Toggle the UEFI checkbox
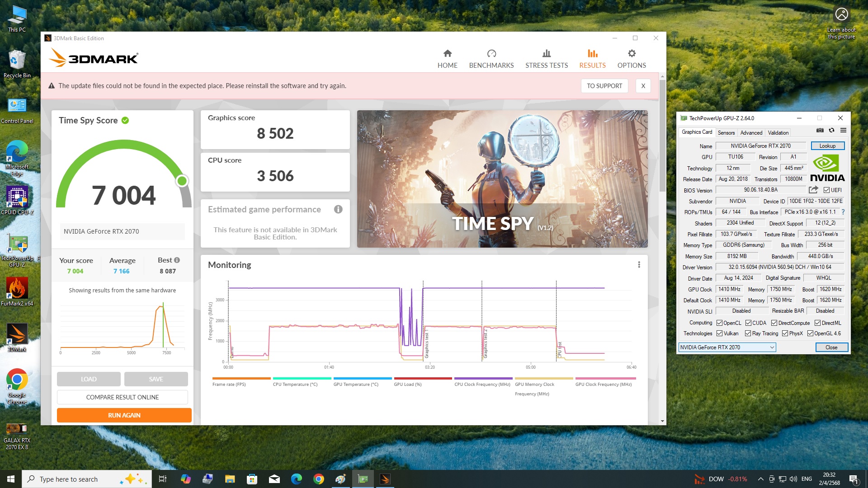 click(x=826, y=190)
